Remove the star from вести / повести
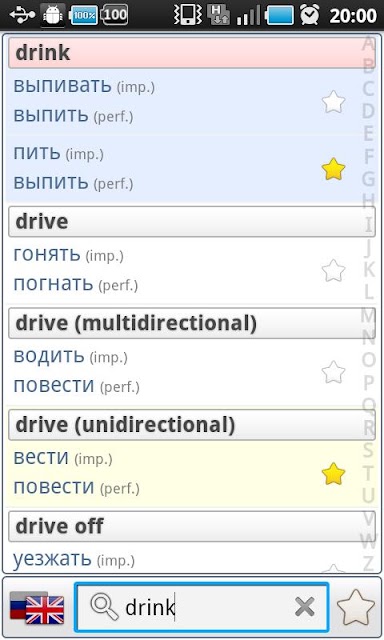The width and height of the screenshot is (384, 640). pos(333,474)
